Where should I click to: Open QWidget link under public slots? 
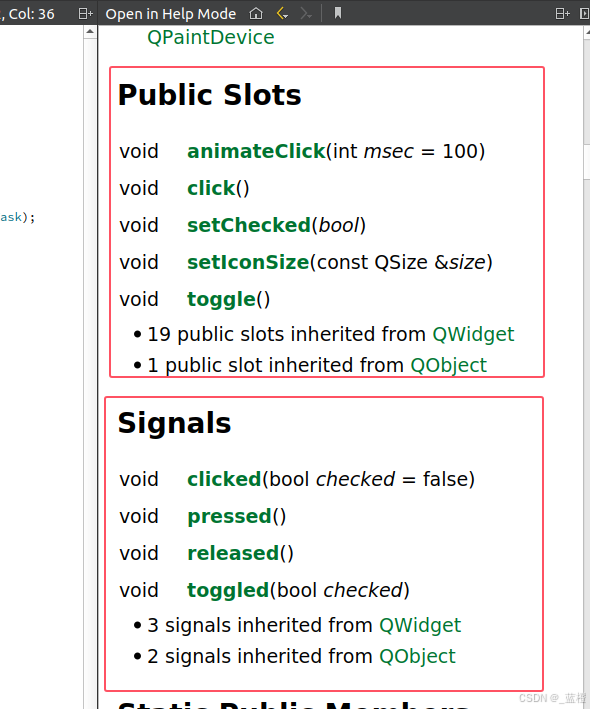pos(473,334)
